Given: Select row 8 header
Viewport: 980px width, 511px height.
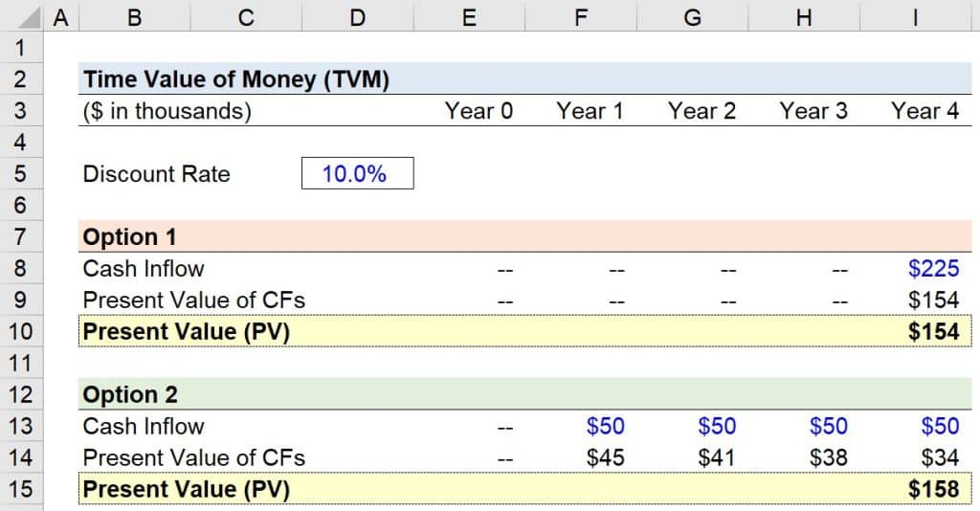Looking at the screenshot, I should tap(21, 268).
